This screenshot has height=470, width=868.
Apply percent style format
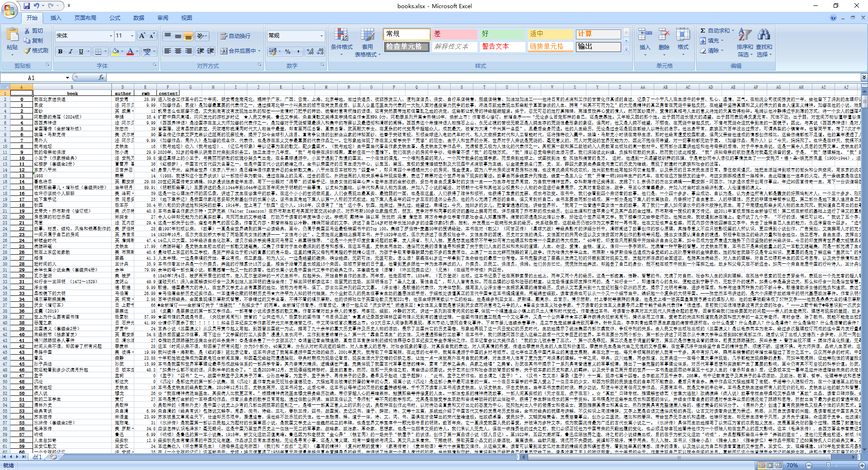point(288,52)
